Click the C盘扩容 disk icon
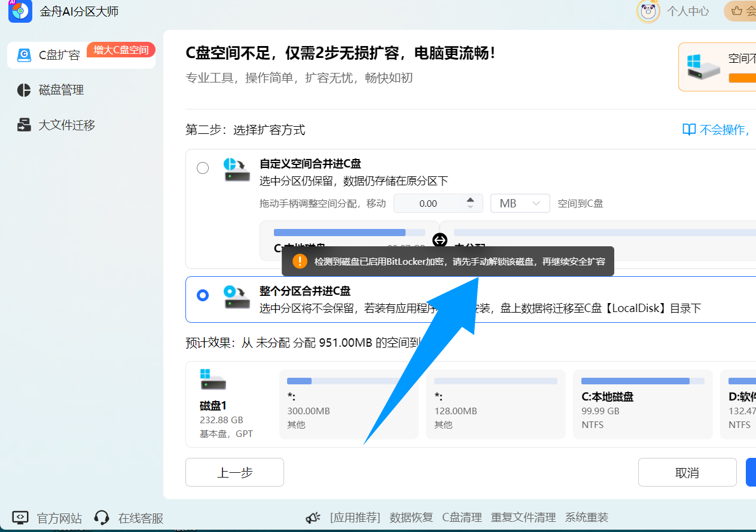This screenshot has width=756, height=532. tap(24, 55)
